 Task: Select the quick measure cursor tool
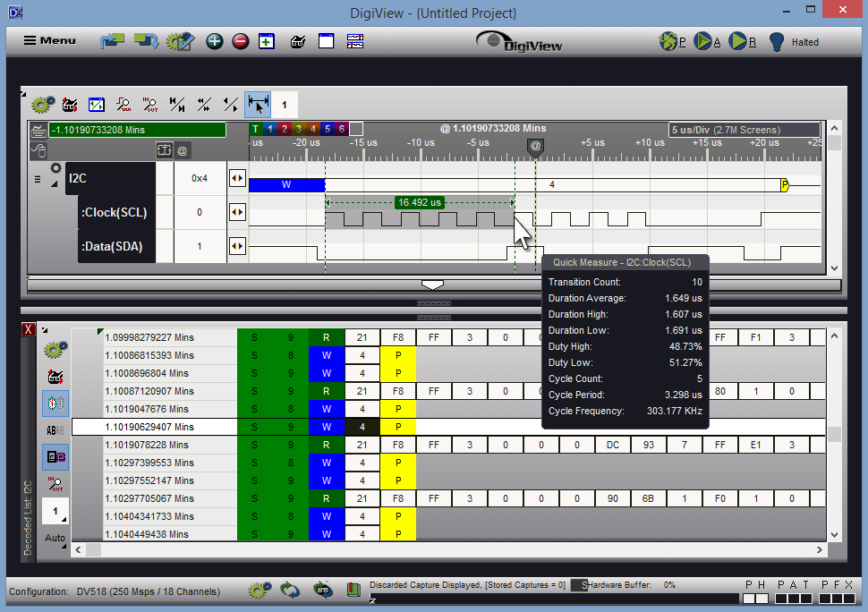[x=258, y=105]
